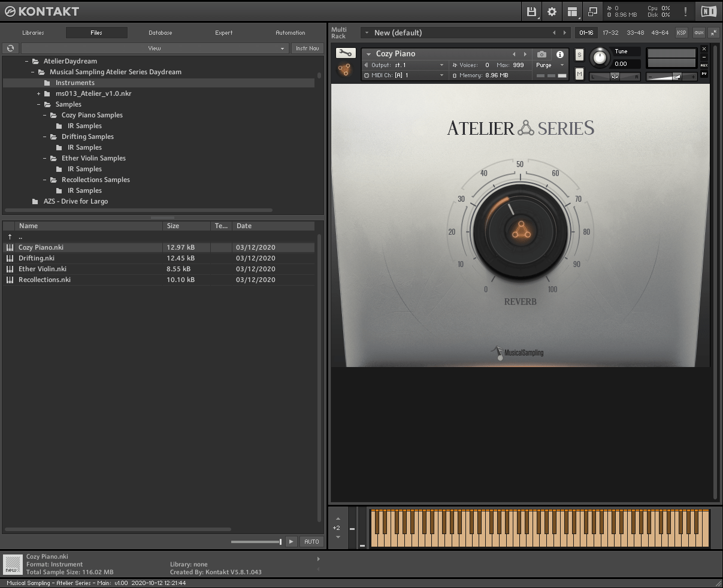723x588 pixels.
Task: Click the minimized view icon in the header
Action: coord(592,11)
